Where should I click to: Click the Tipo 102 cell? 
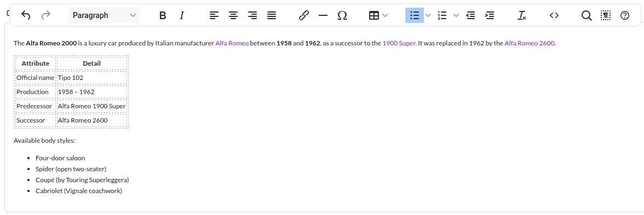(91, 78)
